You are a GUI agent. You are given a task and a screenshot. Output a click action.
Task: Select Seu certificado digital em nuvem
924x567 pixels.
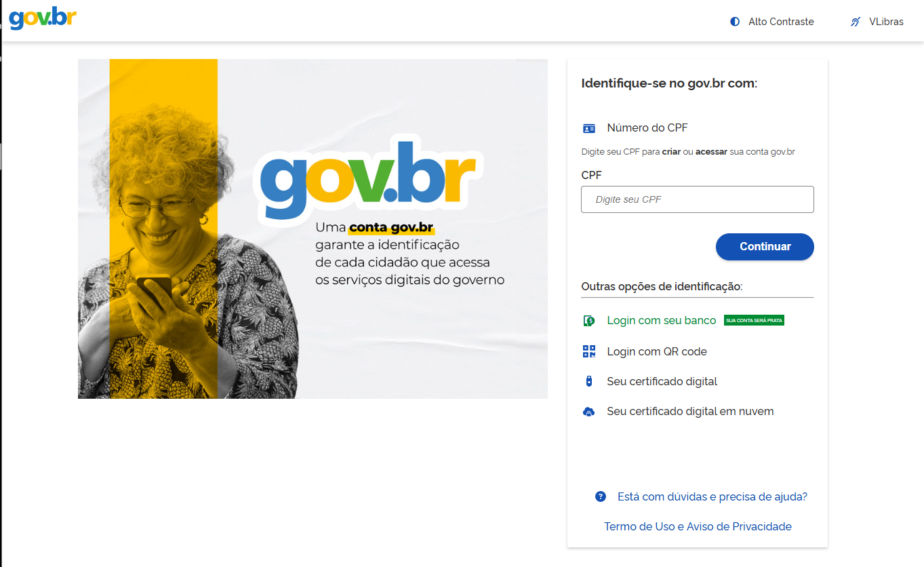point(690,411)
